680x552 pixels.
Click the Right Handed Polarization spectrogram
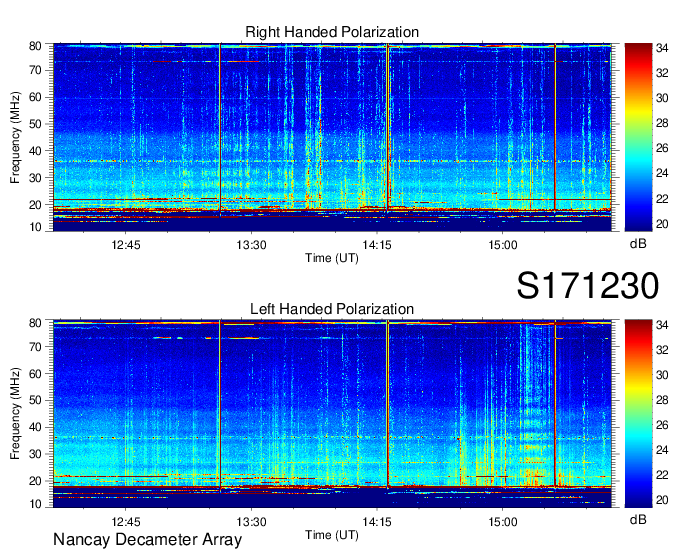332,137
